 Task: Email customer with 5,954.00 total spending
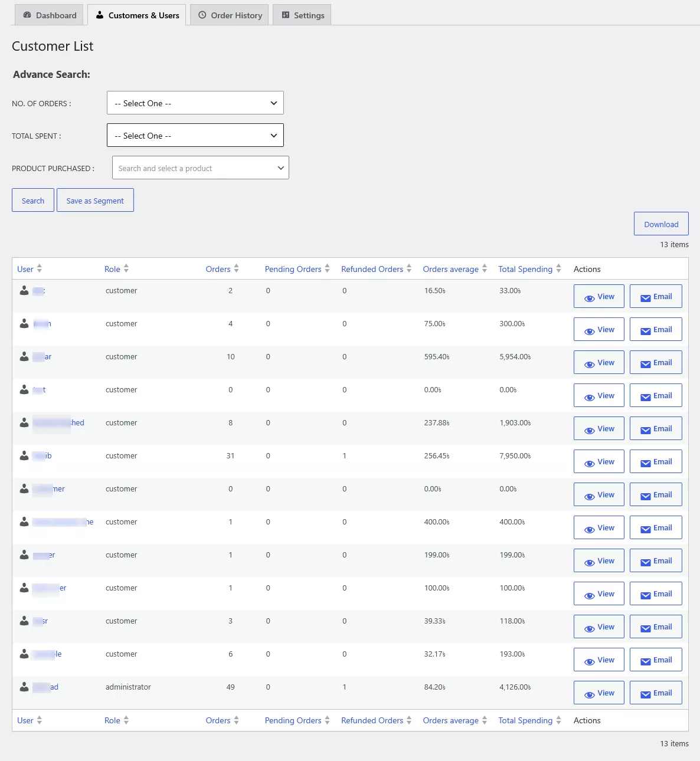tap(656, 362)
